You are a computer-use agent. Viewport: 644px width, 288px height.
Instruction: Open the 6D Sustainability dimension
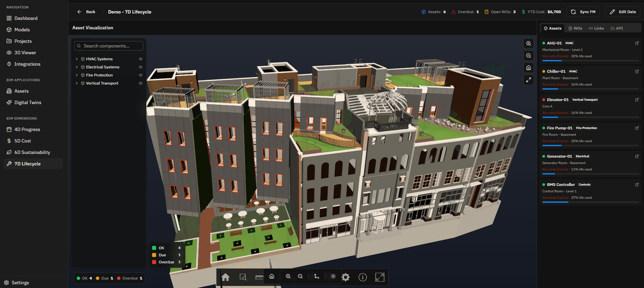(x=33, y=152)
